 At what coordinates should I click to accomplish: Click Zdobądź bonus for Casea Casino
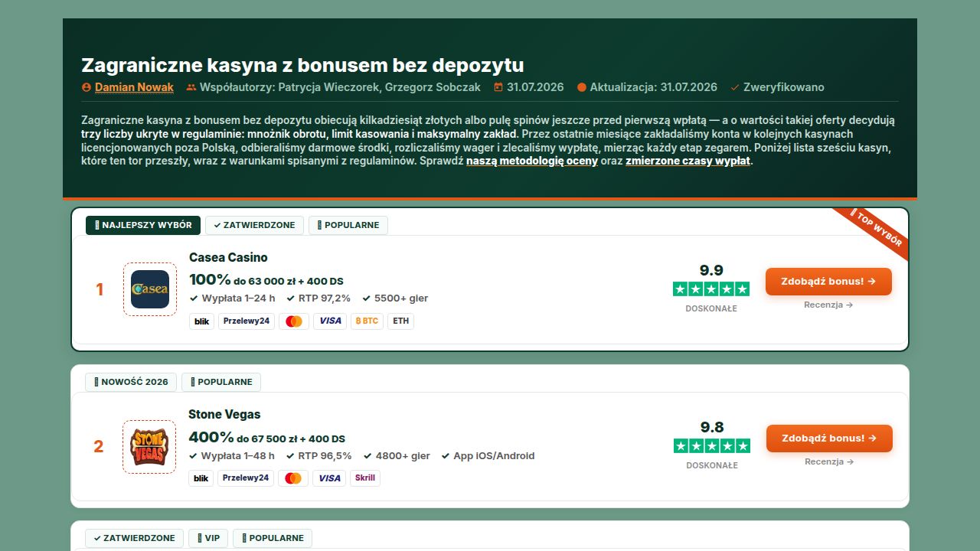828,281
